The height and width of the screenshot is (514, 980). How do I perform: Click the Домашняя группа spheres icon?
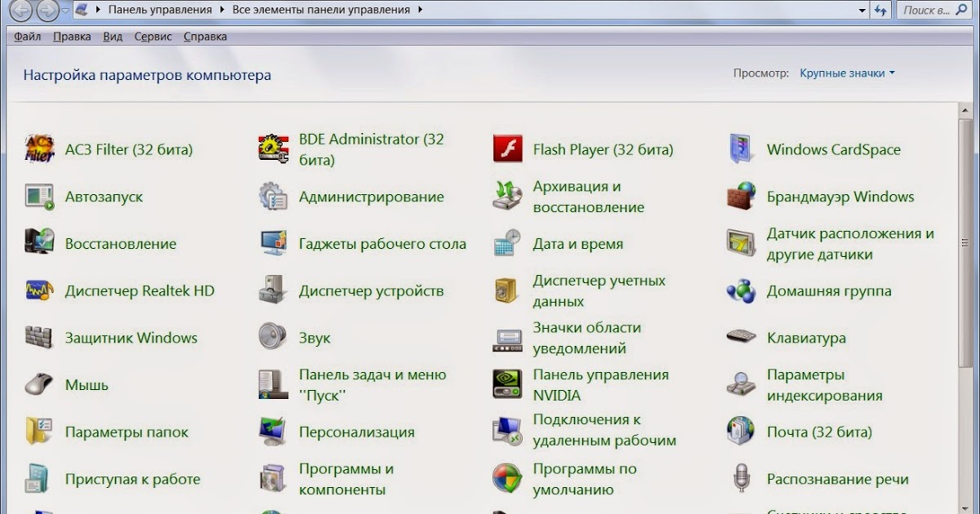pos(742,290)
